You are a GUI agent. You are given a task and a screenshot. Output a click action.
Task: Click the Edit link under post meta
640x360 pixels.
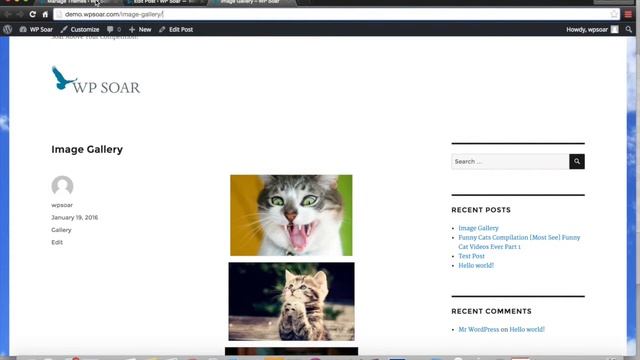[57, 242]
